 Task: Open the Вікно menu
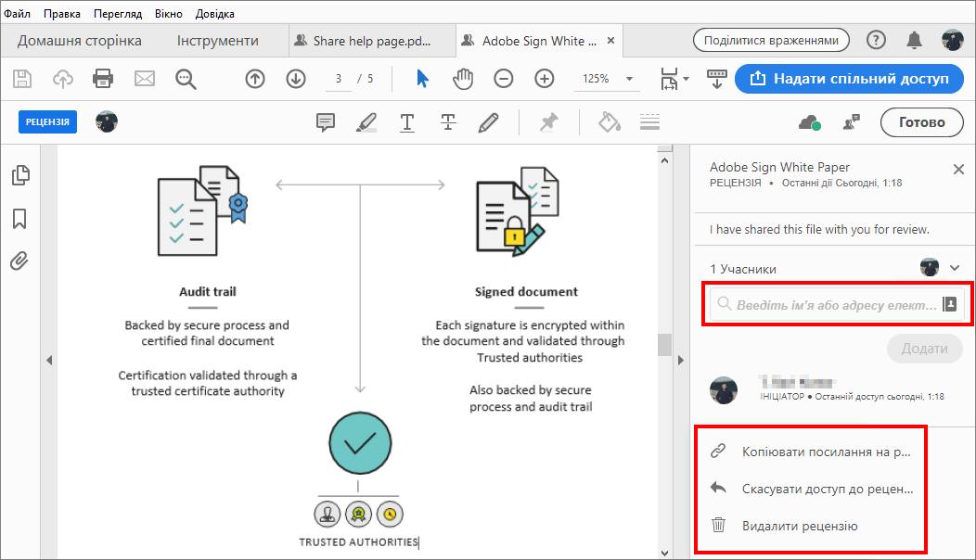tap(169, 14)
